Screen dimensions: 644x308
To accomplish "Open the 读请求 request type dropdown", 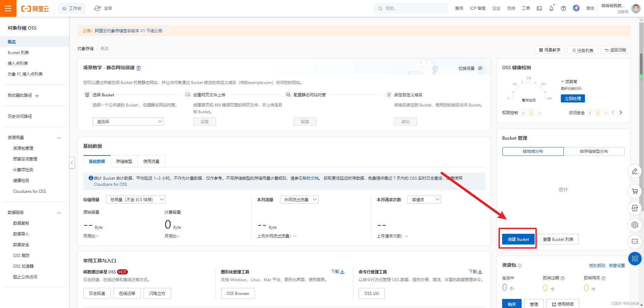I will coord(424,200).
